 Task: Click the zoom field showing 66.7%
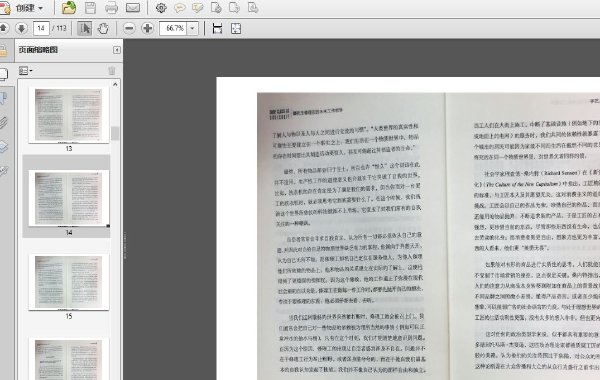click(173, 28)
